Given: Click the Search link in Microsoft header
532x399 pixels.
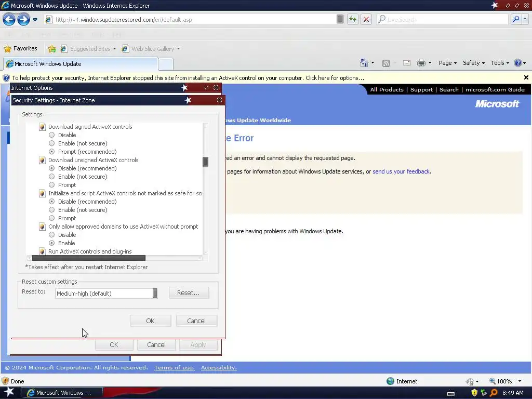Looking at the screenshot, I should (x=449, y=89).
